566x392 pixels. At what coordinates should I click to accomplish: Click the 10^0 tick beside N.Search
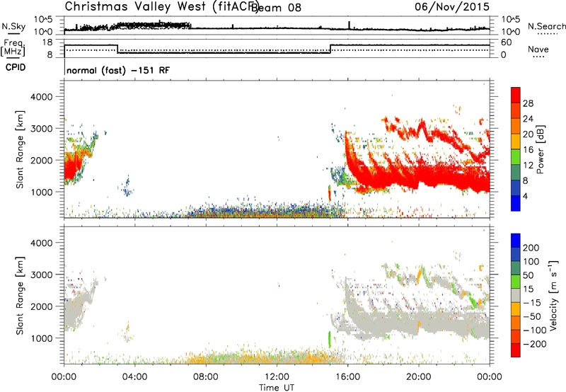[x=511, y=32]
